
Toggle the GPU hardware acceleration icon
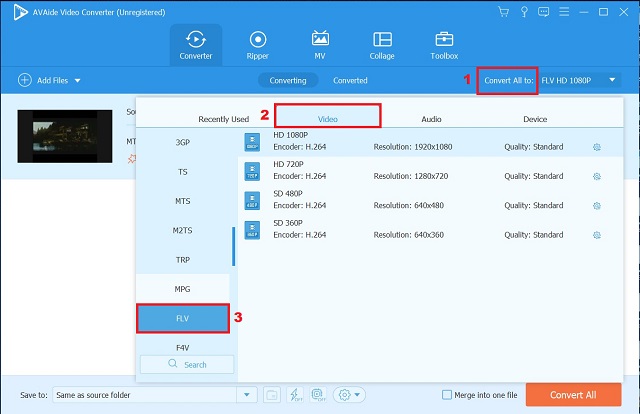point(318,395)
